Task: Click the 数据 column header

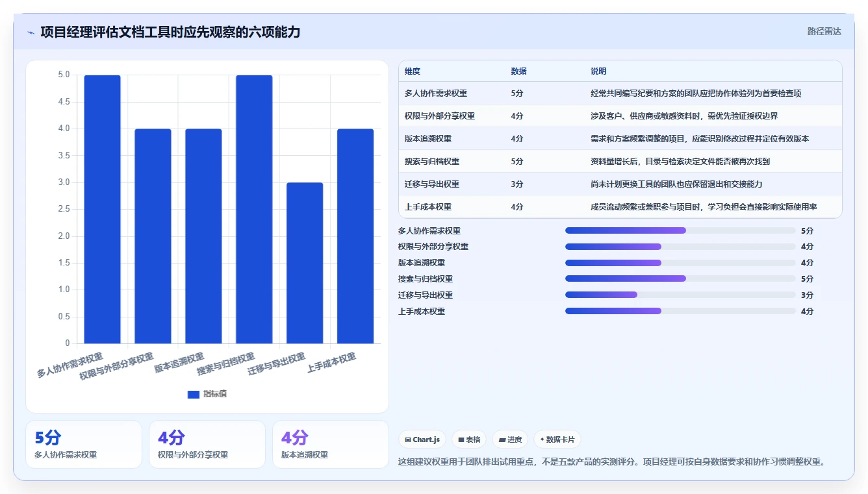Action: 519,71
